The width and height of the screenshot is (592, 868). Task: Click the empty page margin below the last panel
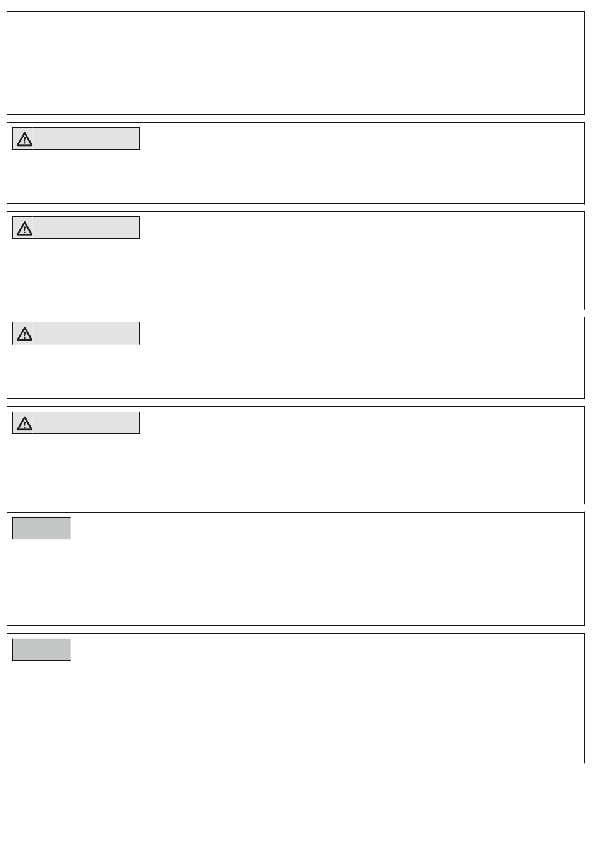click(295, 816)
